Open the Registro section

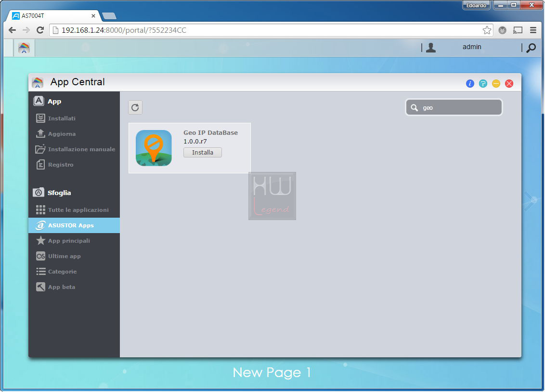74,165
